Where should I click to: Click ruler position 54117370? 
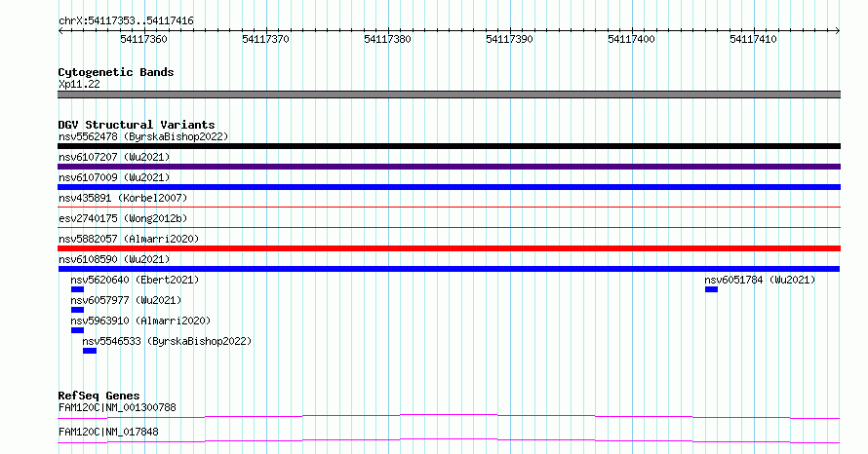[x=265, y=39]
